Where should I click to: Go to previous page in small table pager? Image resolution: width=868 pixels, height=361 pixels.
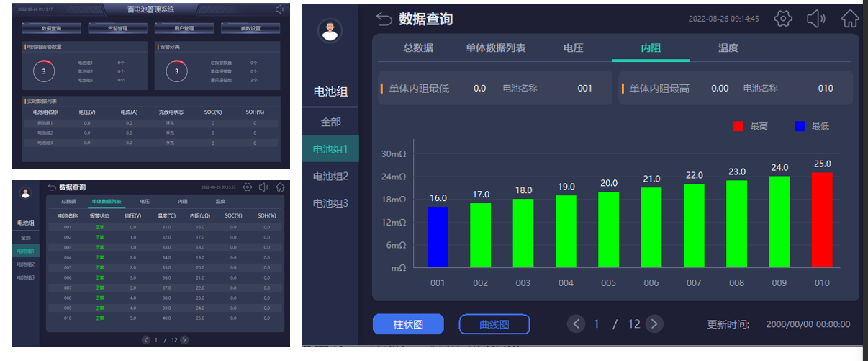point(146,339)
